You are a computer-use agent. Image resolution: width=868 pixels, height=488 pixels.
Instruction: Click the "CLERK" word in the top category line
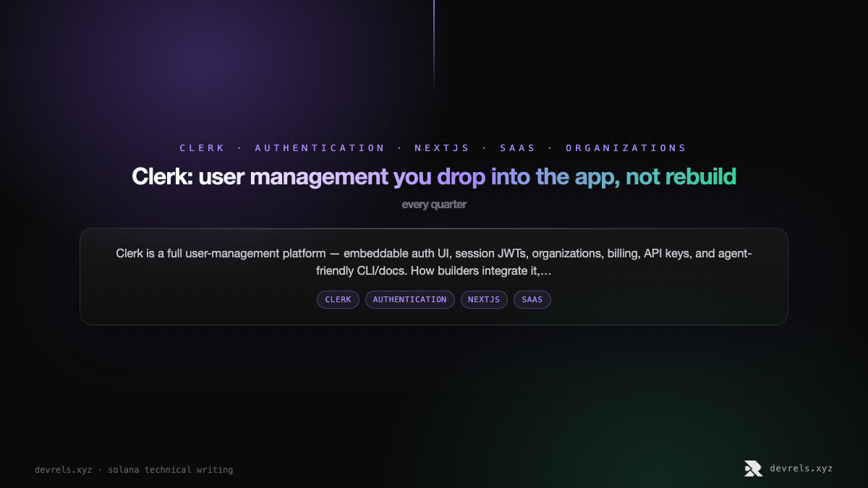203,148
